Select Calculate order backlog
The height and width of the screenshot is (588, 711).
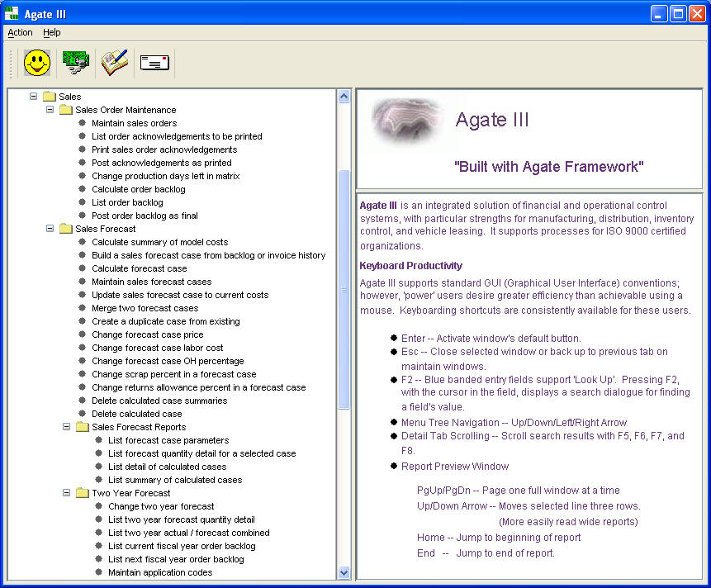coord(138,189)
